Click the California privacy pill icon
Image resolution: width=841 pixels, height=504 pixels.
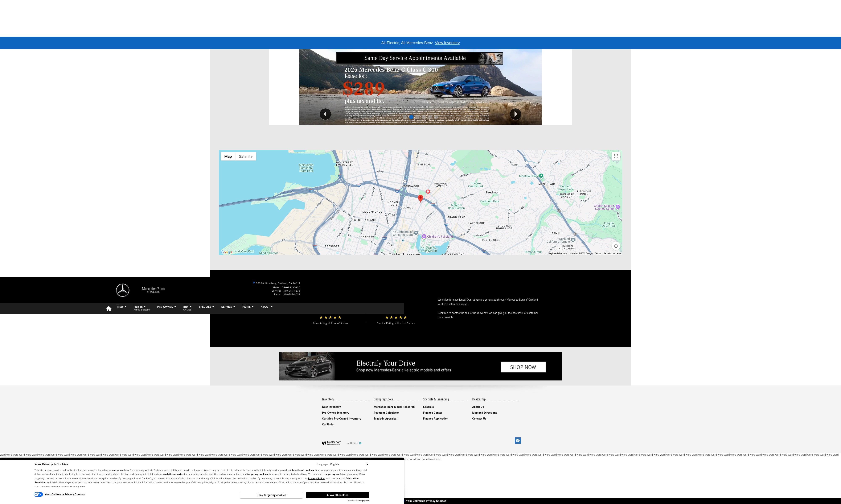point(38,495)
